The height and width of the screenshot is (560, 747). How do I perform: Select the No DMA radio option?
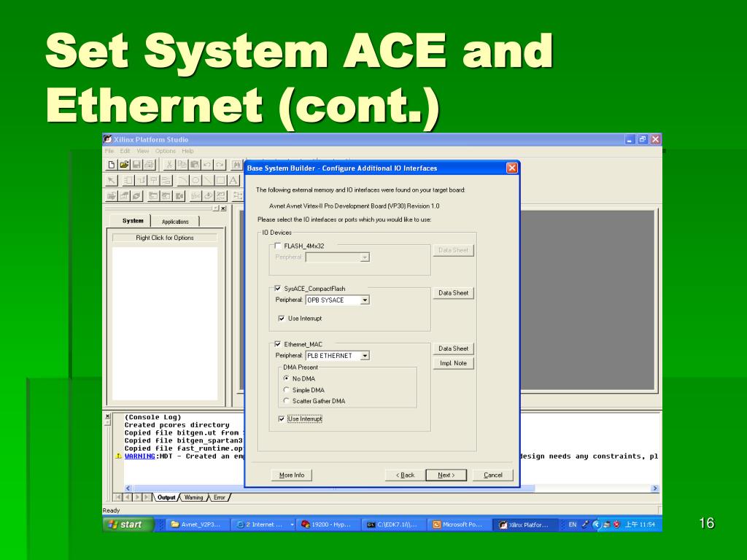pyautogui.click(x=286, y=378)
